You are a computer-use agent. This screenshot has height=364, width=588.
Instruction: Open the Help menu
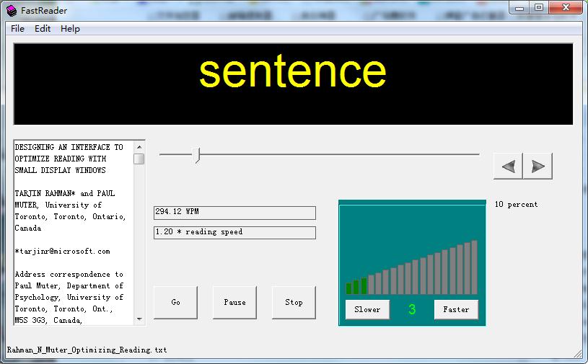click(x=70, y=29)
